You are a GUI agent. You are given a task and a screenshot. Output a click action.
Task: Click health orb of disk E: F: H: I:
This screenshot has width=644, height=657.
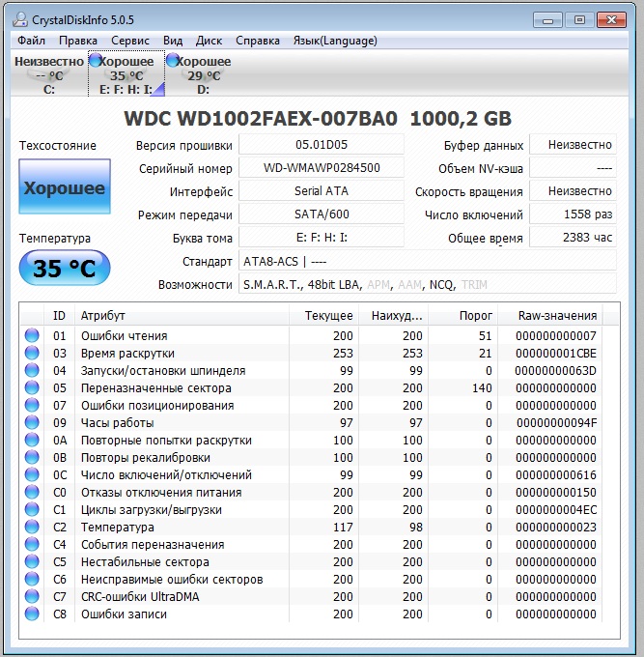pos(95,60)
